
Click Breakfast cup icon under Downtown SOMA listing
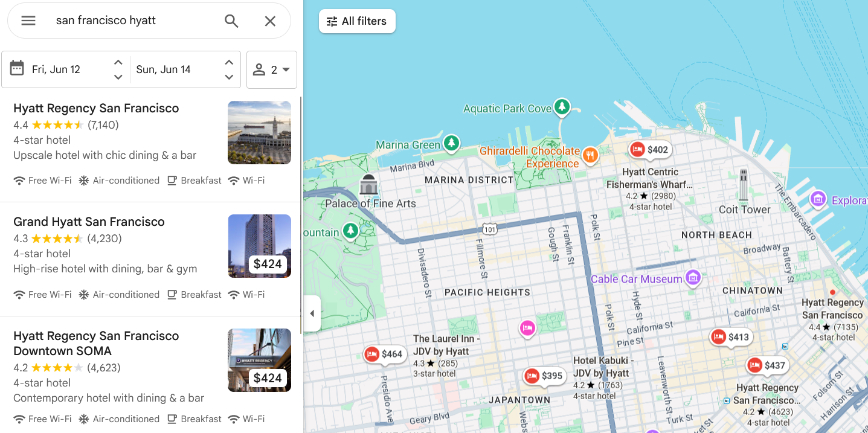[172, 419]
